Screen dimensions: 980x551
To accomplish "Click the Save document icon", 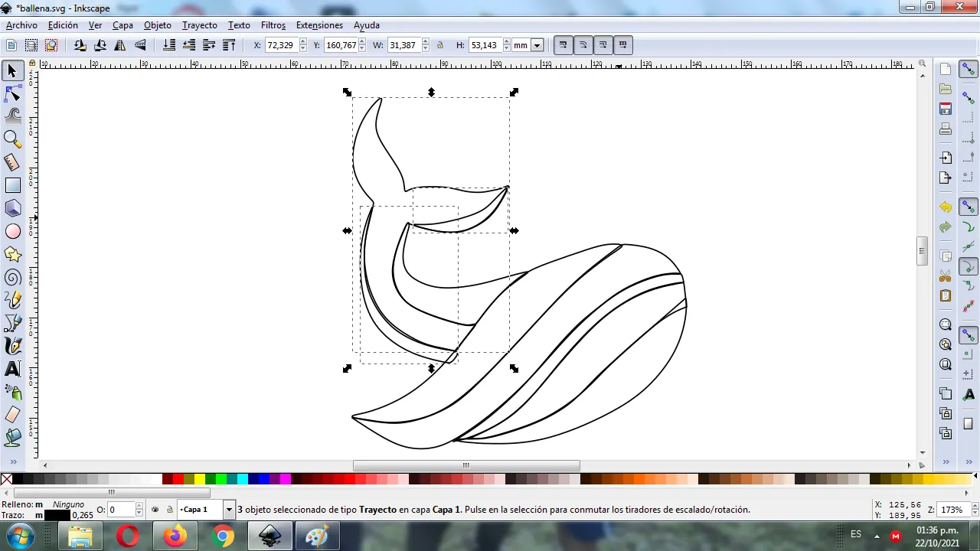I will click(946, 109).
